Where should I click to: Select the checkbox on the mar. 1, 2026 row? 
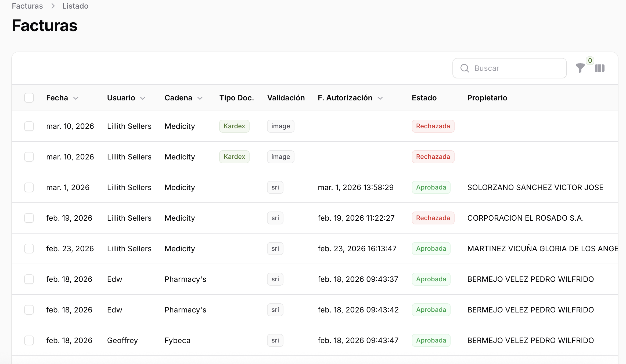[29, 187]
